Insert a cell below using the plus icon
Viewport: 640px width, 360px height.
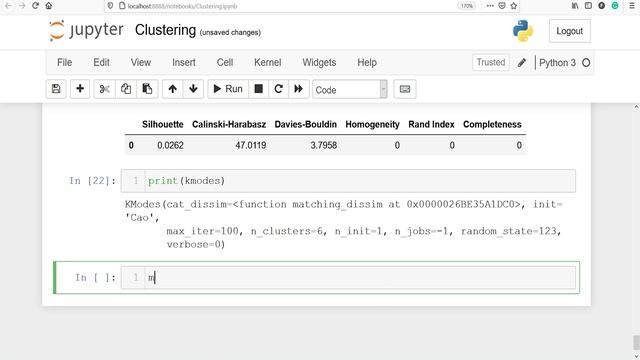[80, 89]
